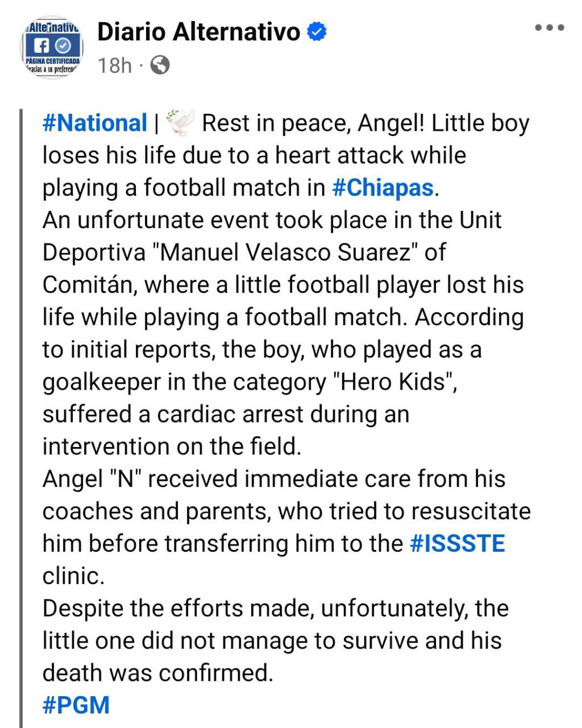Viewport: 582px width, 728px height.
Task: Click the 18h post timestamp
Action: coord(114,65)
